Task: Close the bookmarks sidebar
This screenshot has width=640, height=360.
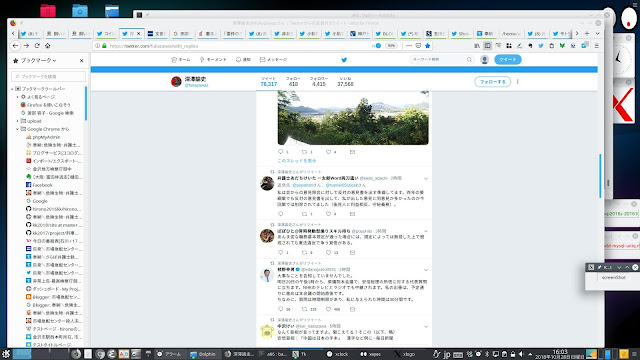Action: coord(82,60)
